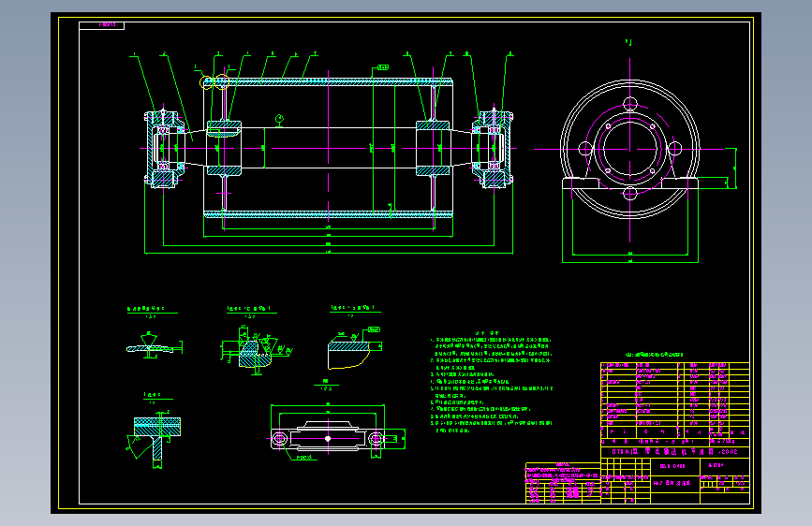812x526 pixels.
Task: Click the title line ending in -2002
Action: click(674, 451)
